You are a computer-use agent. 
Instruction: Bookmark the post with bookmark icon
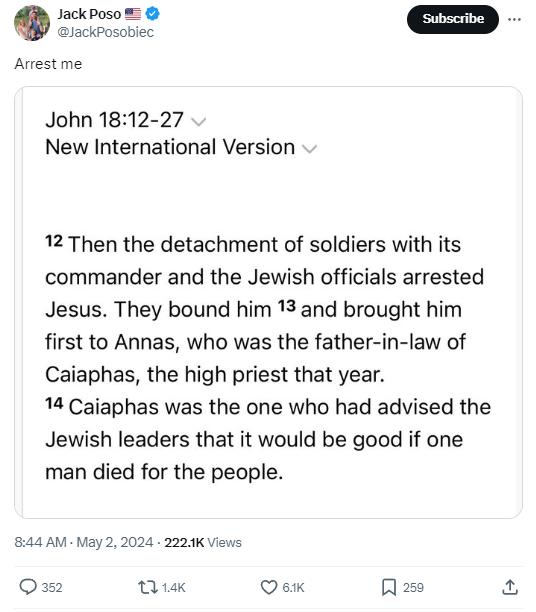[x=388, y=587]
